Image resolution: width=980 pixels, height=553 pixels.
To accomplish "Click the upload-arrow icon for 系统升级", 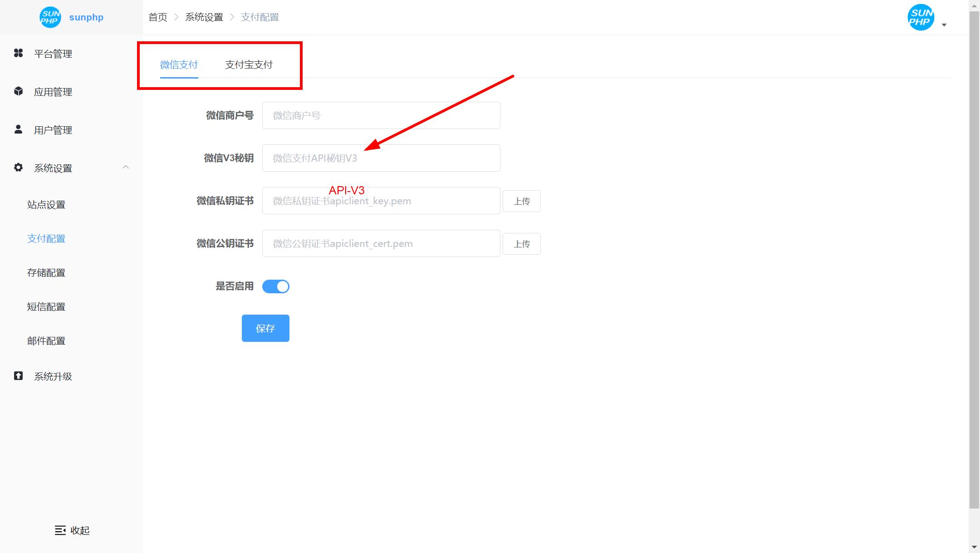I will 18,376.
